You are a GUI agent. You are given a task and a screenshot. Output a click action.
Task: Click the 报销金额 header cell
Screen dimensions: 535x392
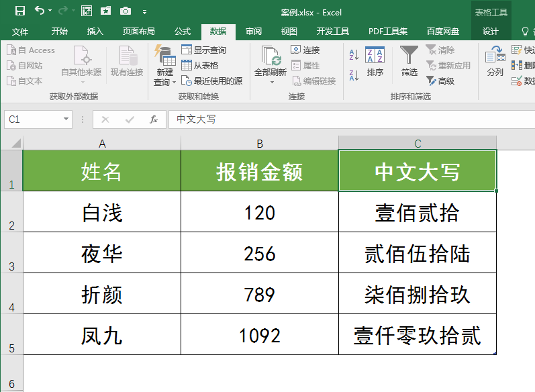[x=260, y=170]
